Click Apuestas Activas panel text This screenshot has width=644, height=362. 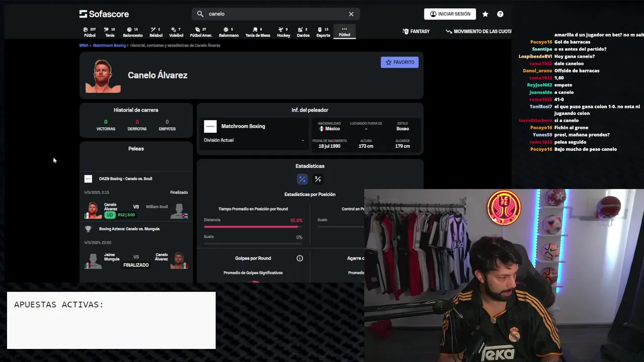point(59,305)
